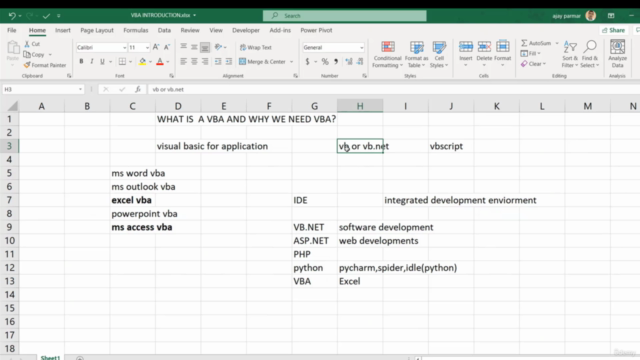The height and width of the screenshot is (360, 640).
Task: Increase font size with larger A
Action: point(156,47)
